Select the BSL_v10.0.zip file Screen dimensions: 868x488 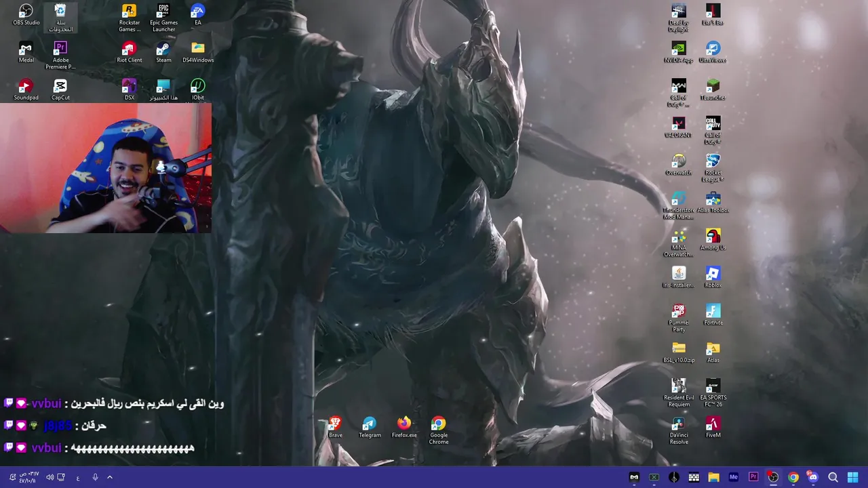(678, 352)
